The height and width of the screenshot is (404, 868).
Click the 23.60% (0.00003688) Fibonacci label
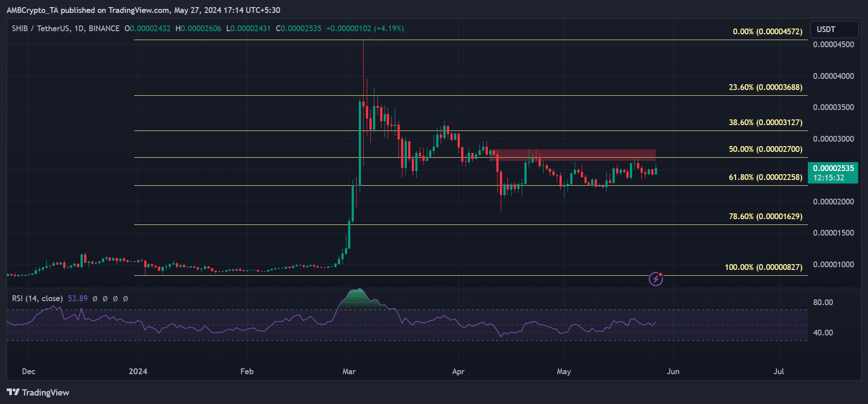[x=766, y=87]
